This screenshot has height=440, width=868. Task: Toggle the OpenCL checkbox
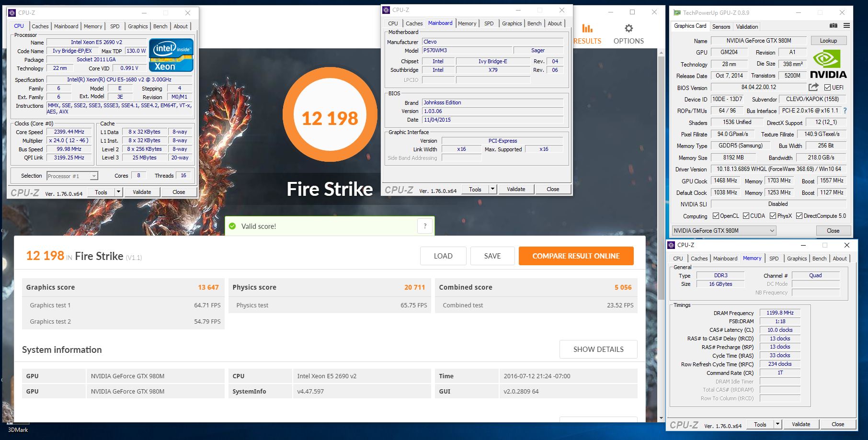tap(716, 216)
